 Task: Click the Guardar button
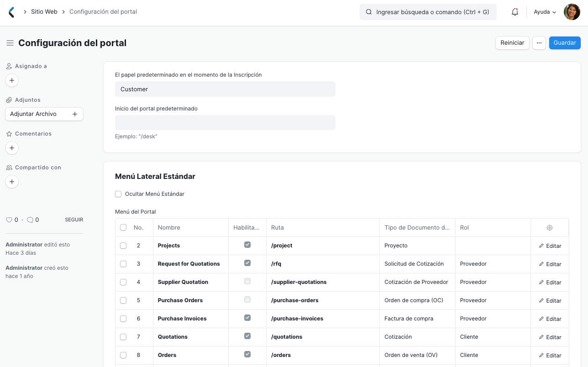pos(565,43)
